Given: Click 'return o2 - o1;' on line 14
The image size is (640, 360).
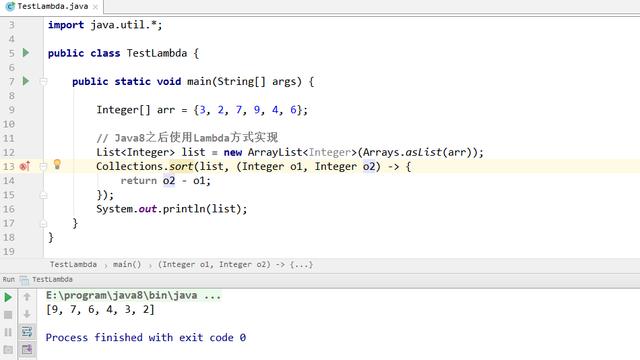Looking at the screenshot, I should pos(166,181).
